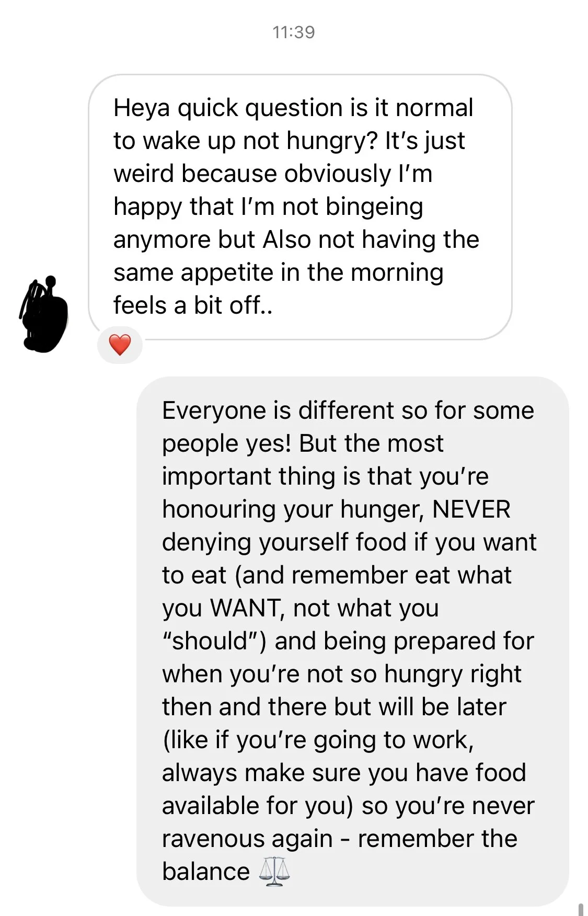Screen dimensions: 588x916
Task: Click the scrollbar indicator at bottom right
Action: [581, 909]
